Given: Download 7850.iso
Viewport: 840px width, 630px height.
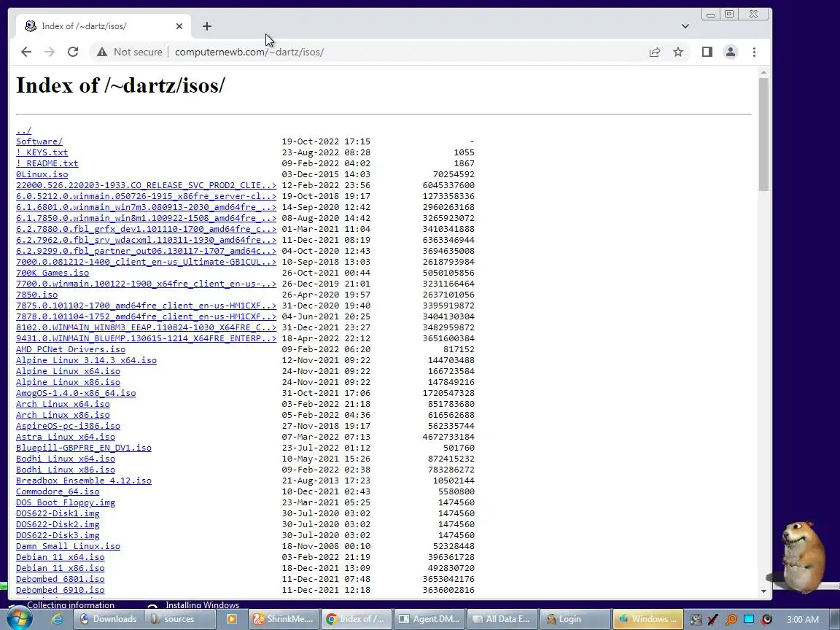Looking at the screenshot, I should coord(36,295).
